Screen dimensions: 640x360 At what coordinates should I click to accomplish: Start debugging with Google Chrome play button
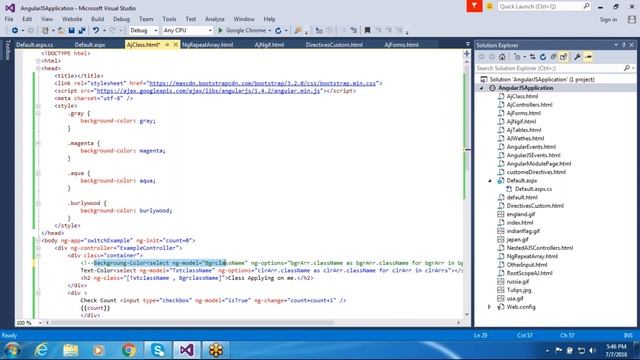tap(220, 31)
